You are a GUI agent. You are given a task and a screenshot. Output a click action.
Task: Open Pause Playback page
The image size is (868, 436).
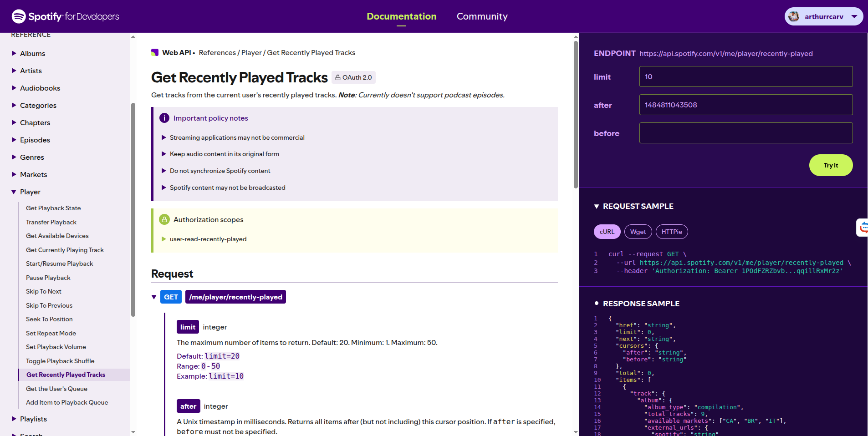(48, 278)
